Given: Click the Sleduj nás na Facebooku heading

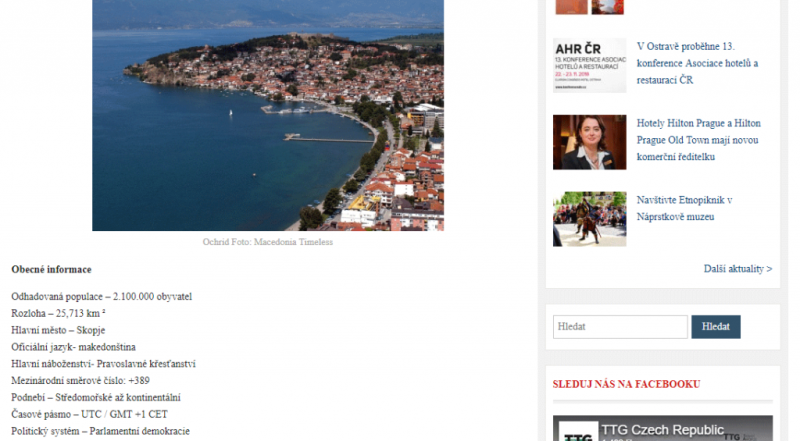Looking at the screenshot, I should (626, 384).
